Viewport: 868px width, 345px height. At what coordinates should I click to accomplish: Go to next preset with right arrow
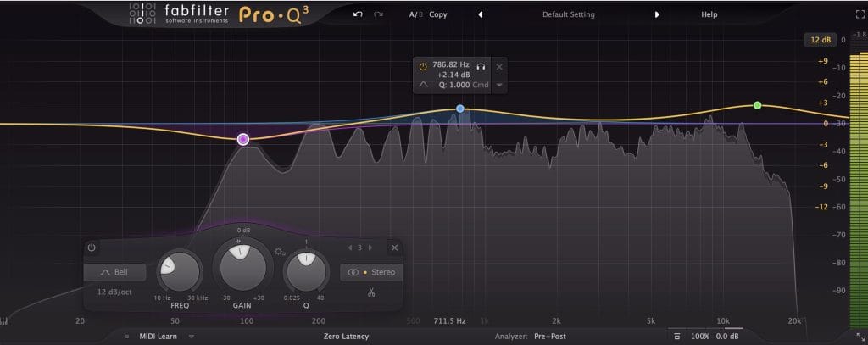657,14
